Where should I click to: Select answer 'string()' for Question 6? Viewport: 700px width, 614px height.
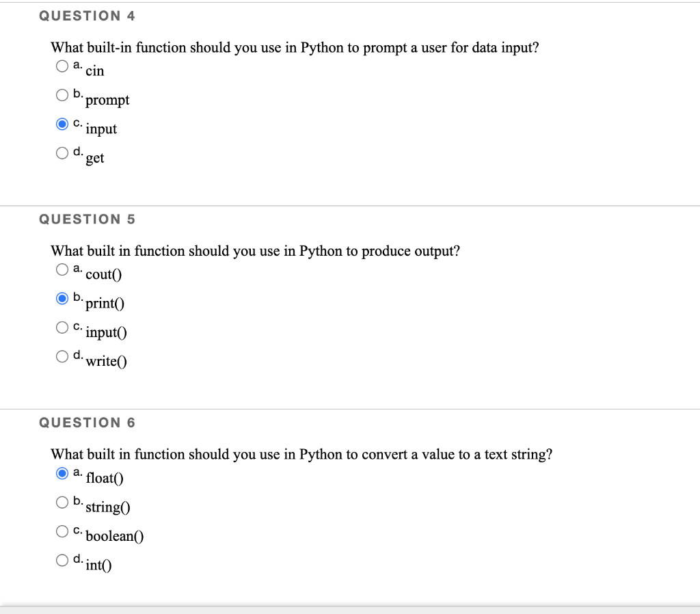point(62,501)
